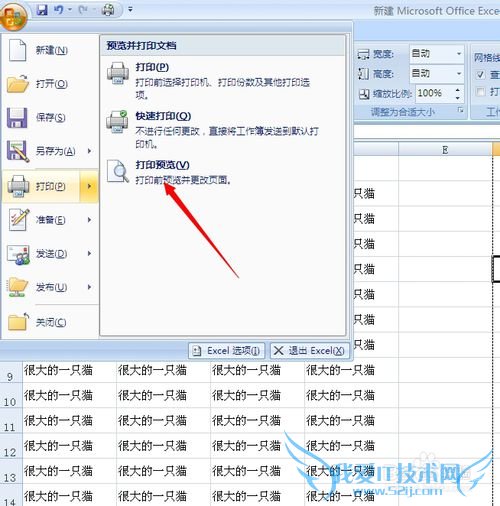Click the 准备(E) notepad icon
This screenshot has width=500, height=506.
pos(19,220)
